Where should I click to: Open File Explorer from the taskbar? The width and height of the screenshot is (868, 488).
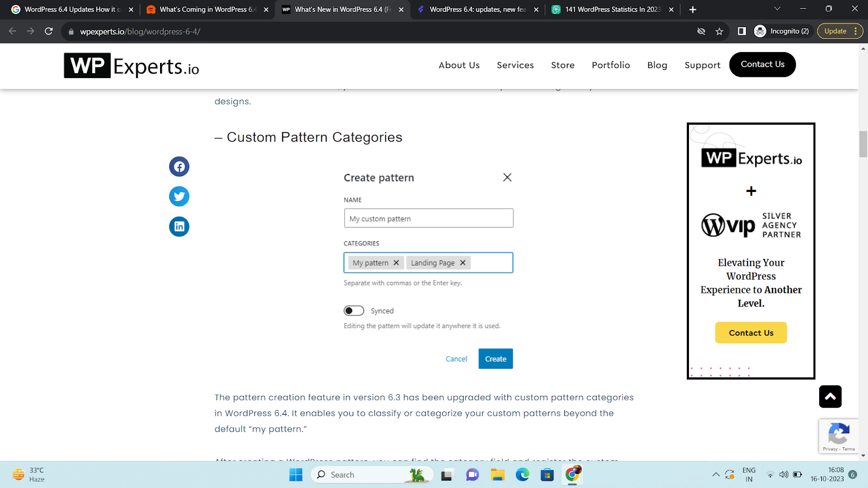coord(497,475)
